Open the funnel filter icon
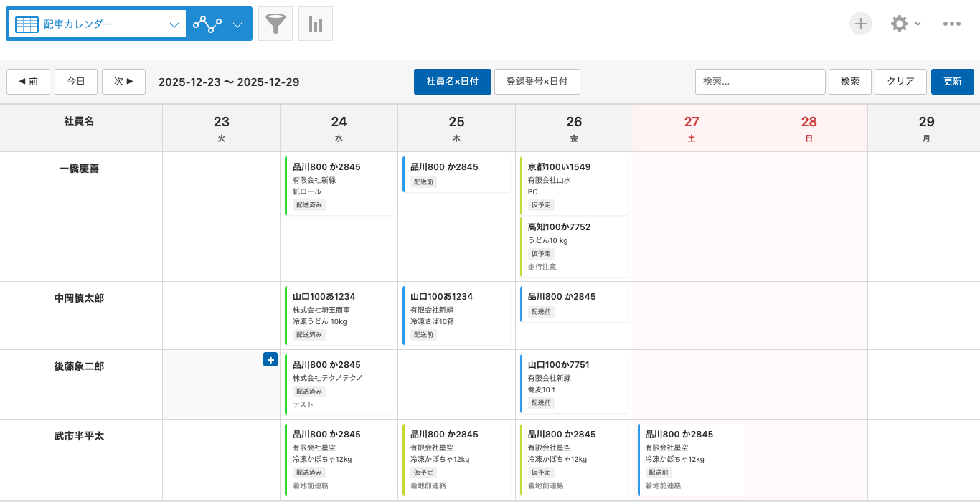Viewport: 980px width, 502px height. (275, 24)
